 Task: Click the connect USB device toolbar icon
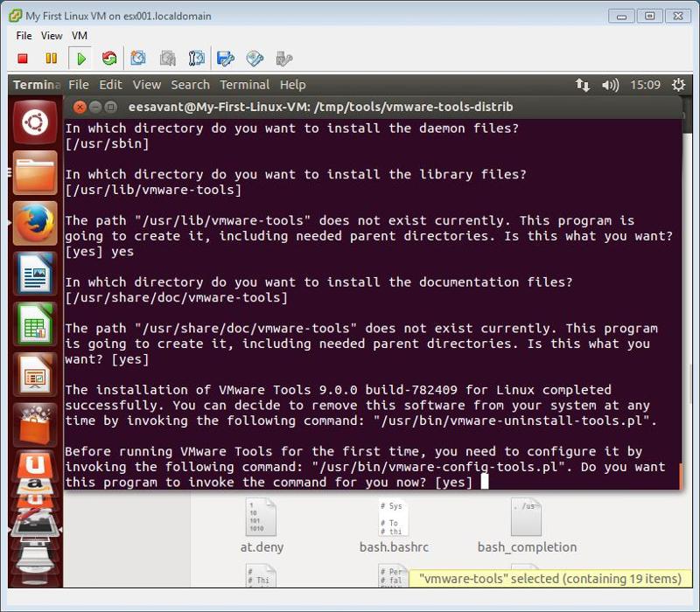click(283, 59)
